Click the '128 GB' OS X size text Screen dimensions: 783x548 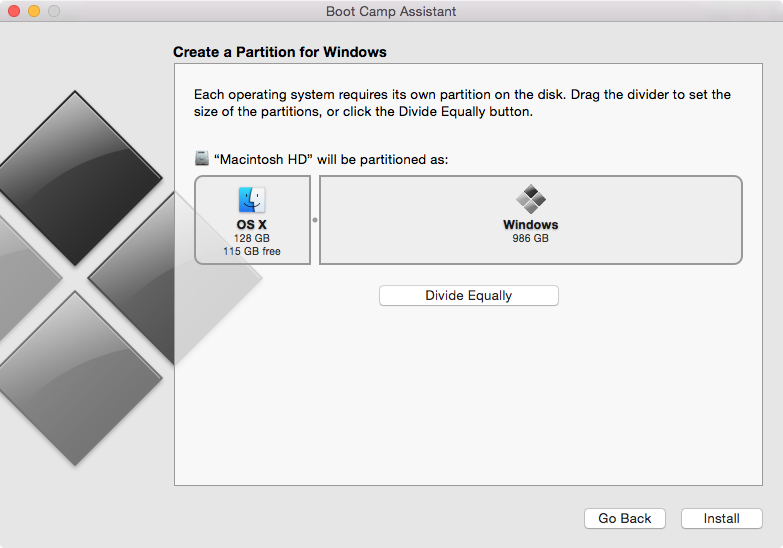(252, 238)
